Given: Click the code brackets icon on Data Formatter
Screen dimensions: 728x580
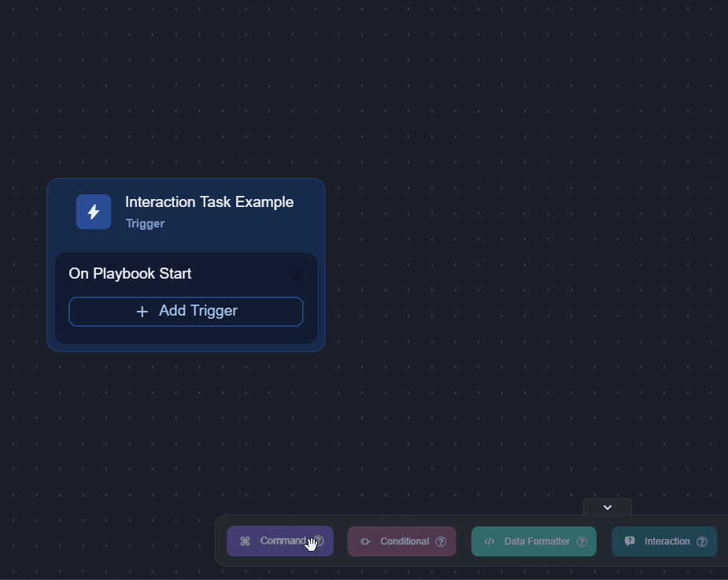Looking at the screenshot, I should 490,541.
